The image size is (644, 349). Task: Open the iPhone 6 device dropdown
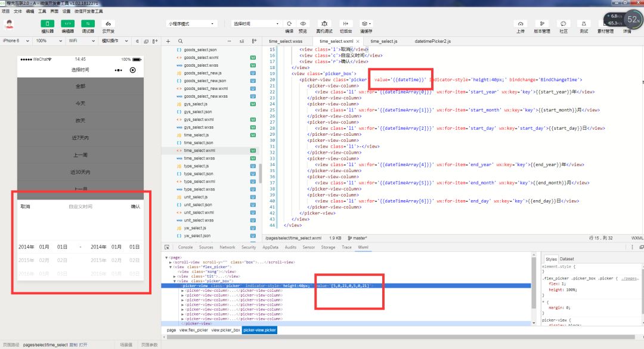[16, 41]
